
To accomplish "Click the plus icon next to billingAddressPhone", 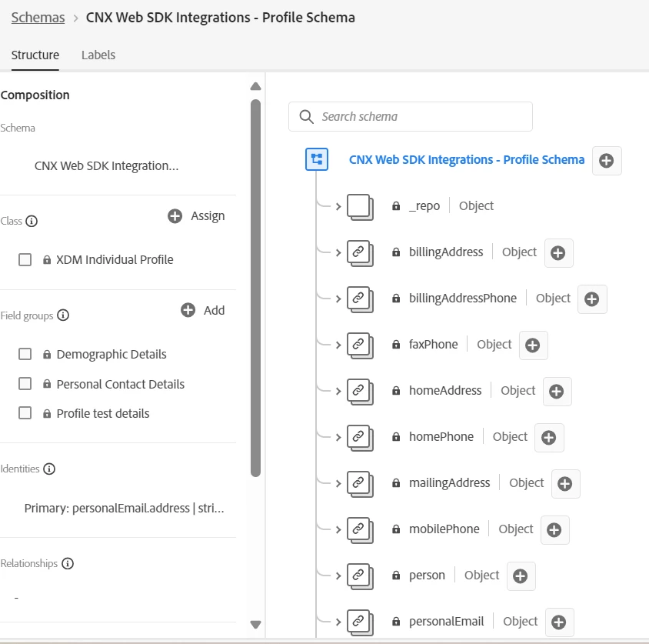I will pos(592,299).
